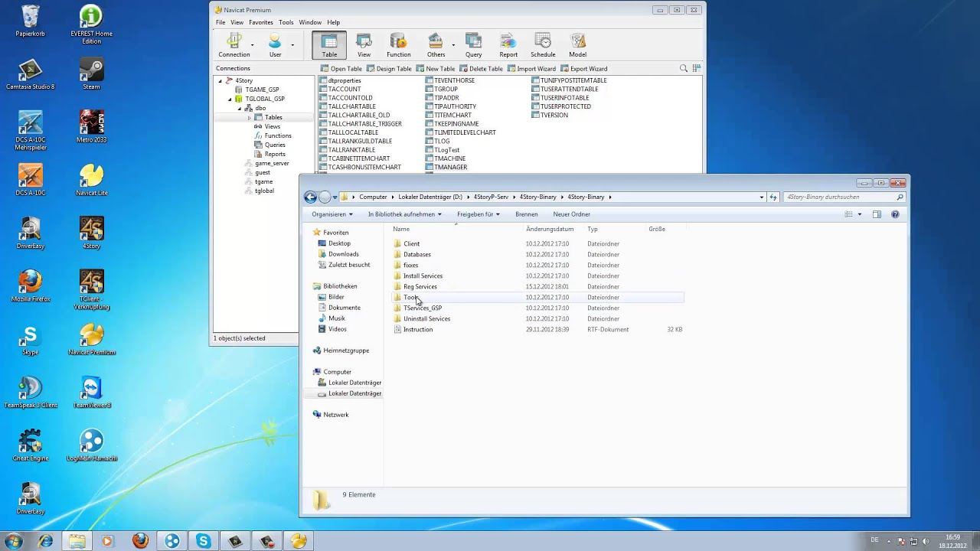The image size is (980, 551).
Task: Click Neuer Ordner in Explorer toolbar
Action: pos(571,214)
